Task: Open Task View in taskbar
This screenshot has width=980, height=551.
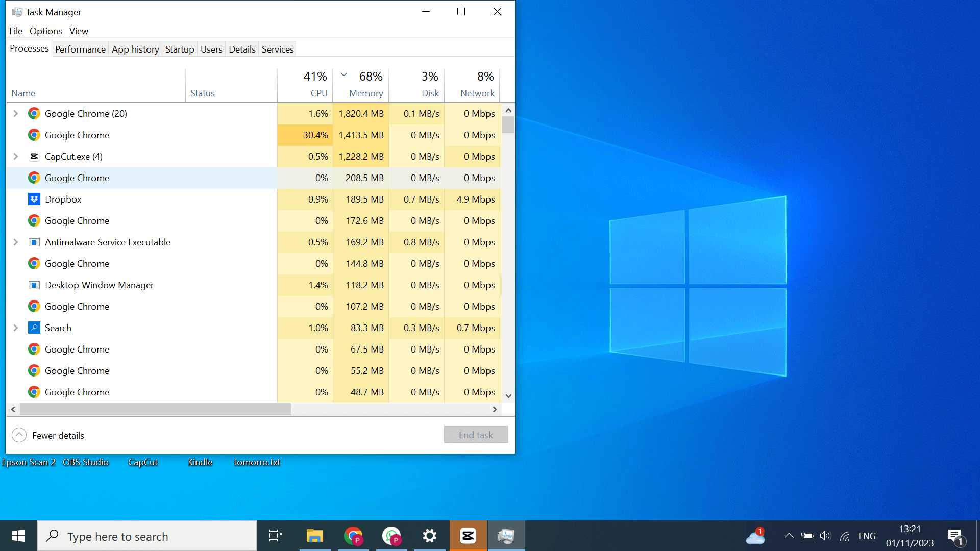Action: point(276,536)
